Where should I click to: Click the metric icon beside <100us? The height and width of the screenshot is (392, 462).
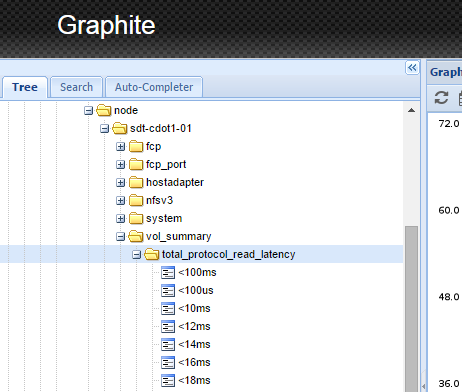[x=168, y=290]
